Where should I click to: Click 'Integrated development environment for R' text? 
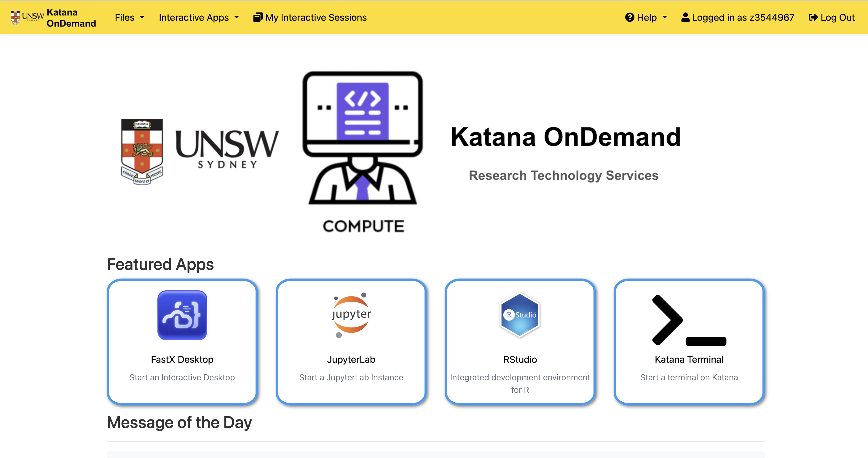520,384
